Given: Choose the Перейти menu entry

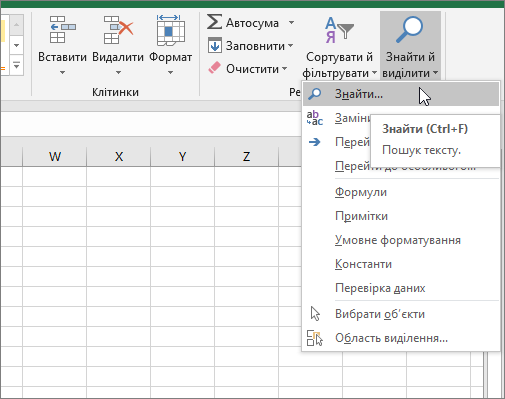Looking at the screenshot, I should pyautogui.click(x=352, y=142).
